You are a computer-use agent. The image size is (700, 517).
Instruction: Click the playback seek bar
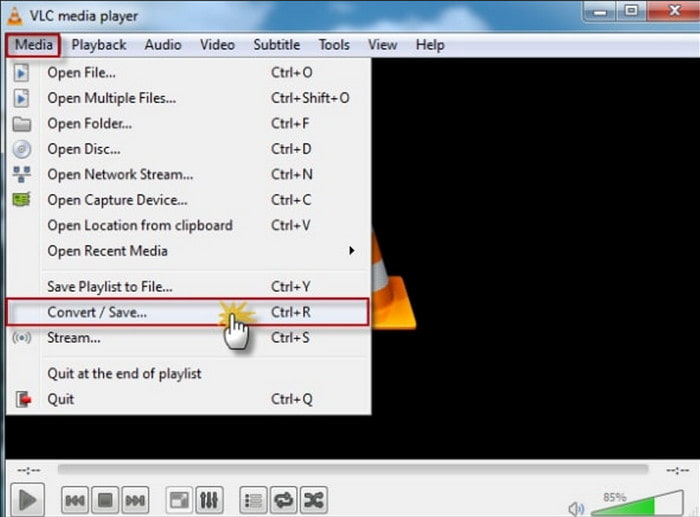pos(353,469)
